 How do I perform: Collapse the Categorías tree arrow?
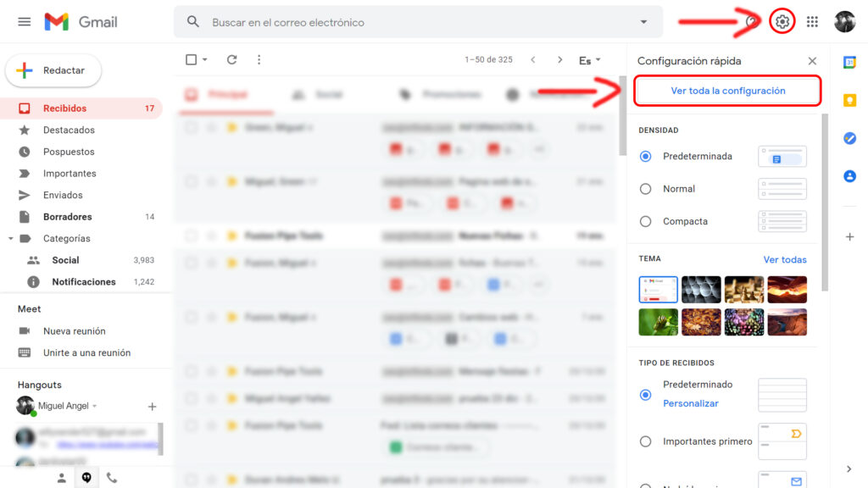point(10,238)
